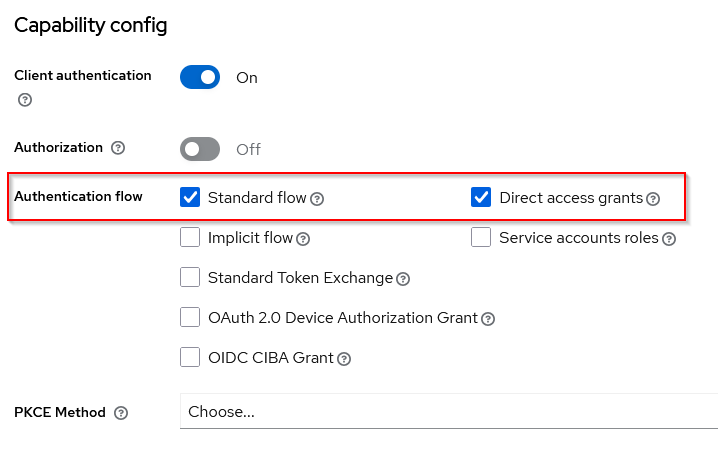The width and height of the screenshot is (718, 464).
Task: Tick the Standard Token Exchange checkbox
Action: click(x=190, y=277)
